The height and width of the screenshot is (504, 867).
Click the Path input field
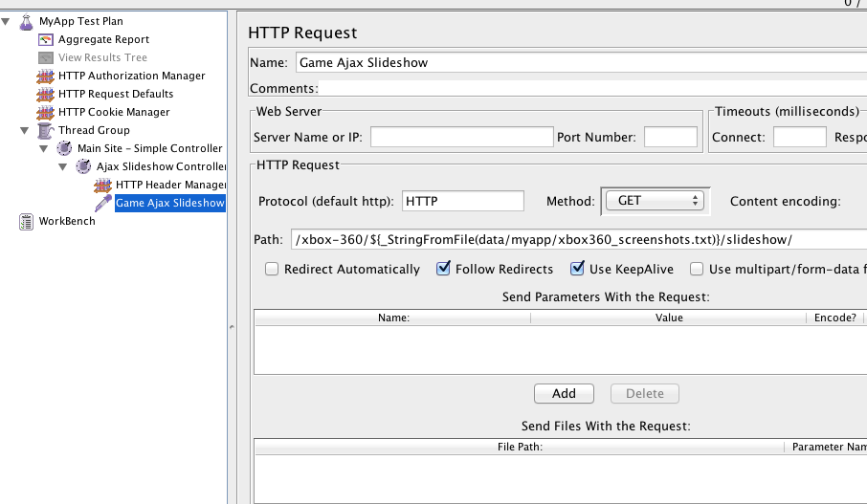tap(574, 239)
